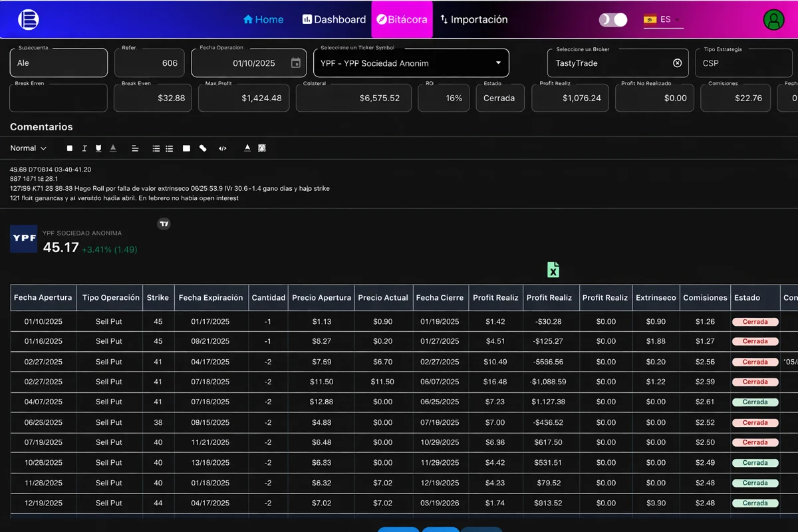Click the Refer field showing 606
The image size is (798, 532).
tap(150, 63)
